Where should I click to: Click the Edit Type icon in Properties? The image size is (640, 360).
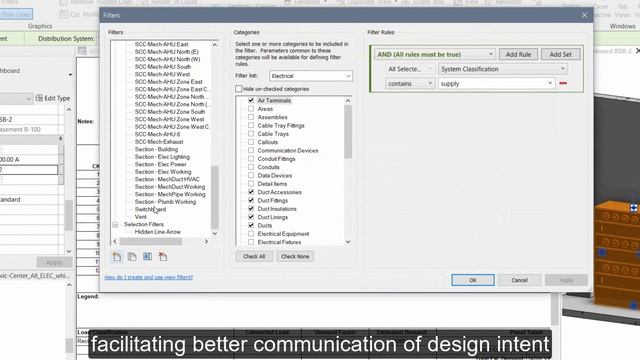39,98
